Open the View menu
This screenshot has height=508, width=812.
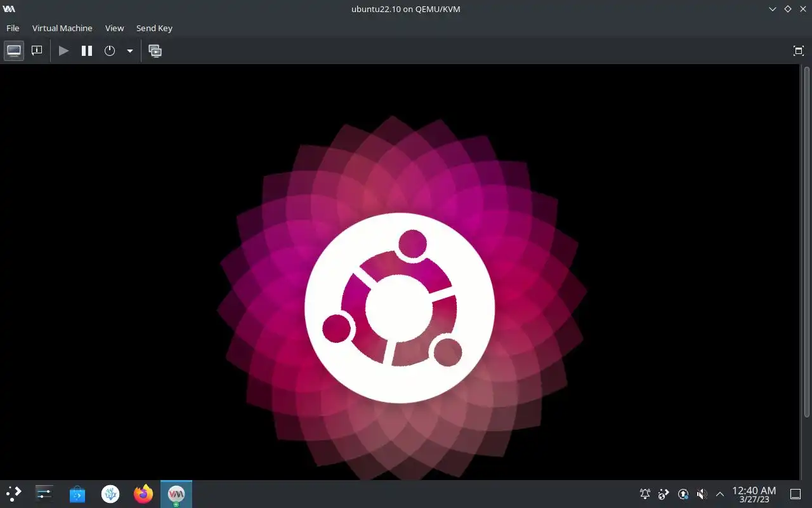114,28
